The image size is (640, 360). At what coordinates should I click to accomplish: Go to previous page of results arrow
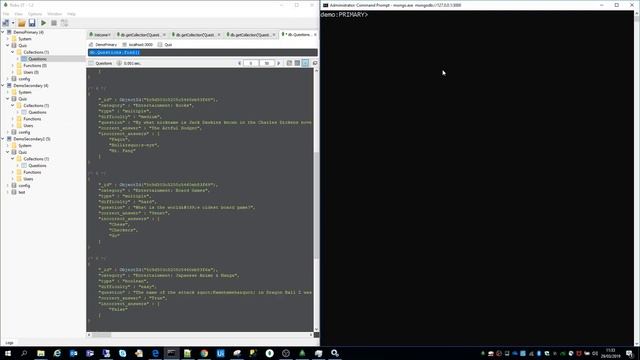(240, 63)
